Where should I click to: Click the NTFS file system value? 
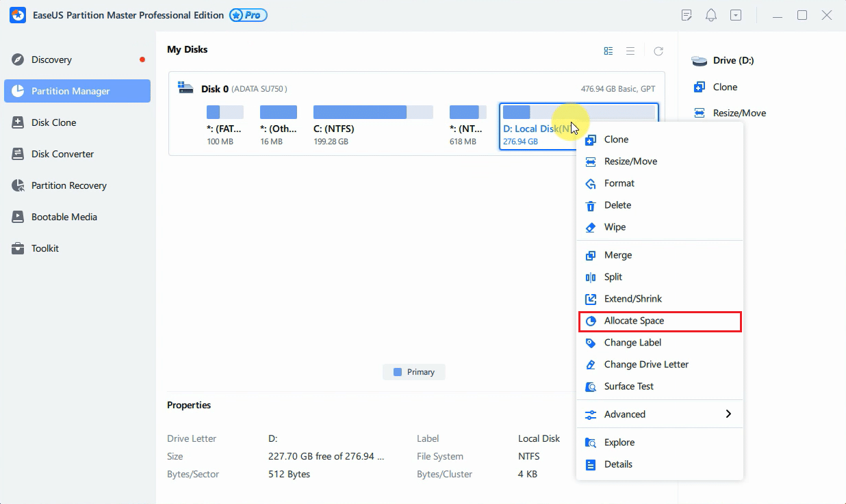pyautogui.click(x=528, y=456)
